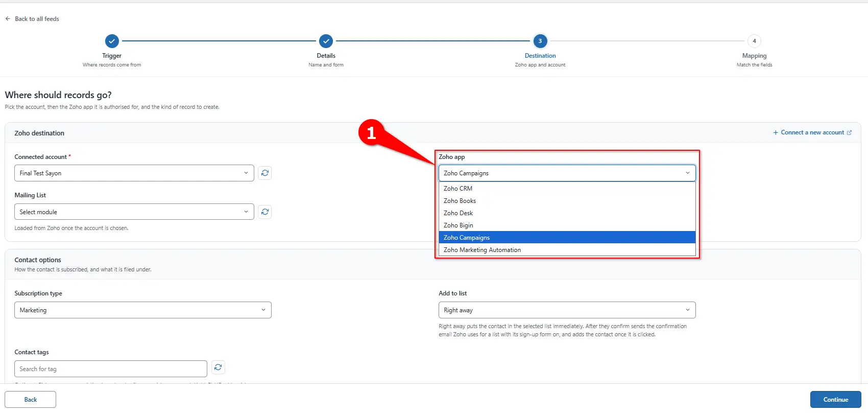The width and height of the screenshot is (868, 414).
Task: Click the Mapping step 4 circle
Action: click(754, 41)
